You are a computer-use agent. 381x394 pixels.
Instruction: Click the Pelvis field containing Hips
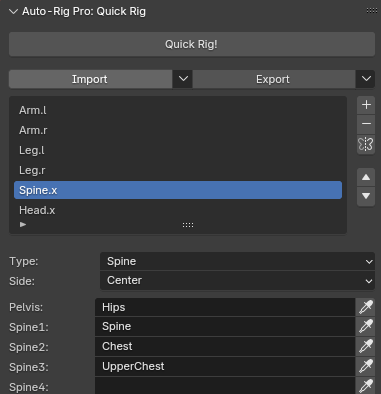pos(225,307)
